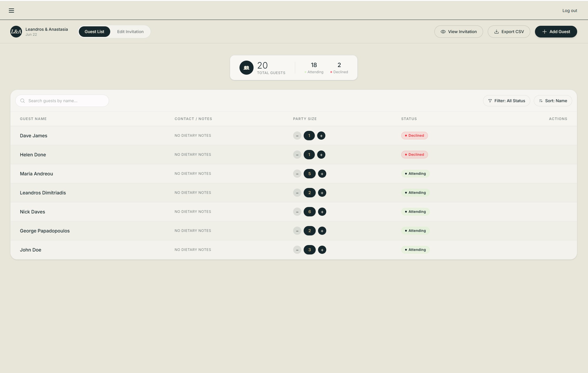588x373 pixels.
Task: Select guest name Nick Daves
Action: point(32,212)
